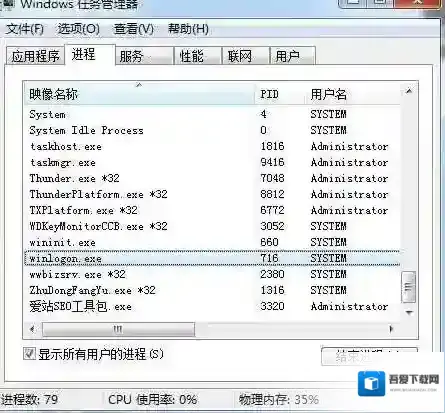Image resolution: width=445 pixels, height=413 pixels.
Task: Open the 文件(F) menu
Action: [25, 29]
